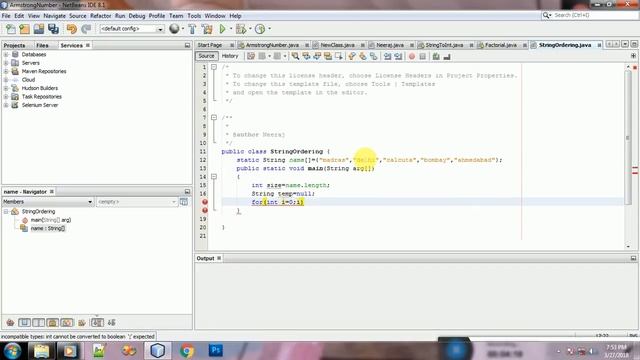This screenshot has width=640, height=360.
Task: Open the Tools menu
Action: point(194,16)
